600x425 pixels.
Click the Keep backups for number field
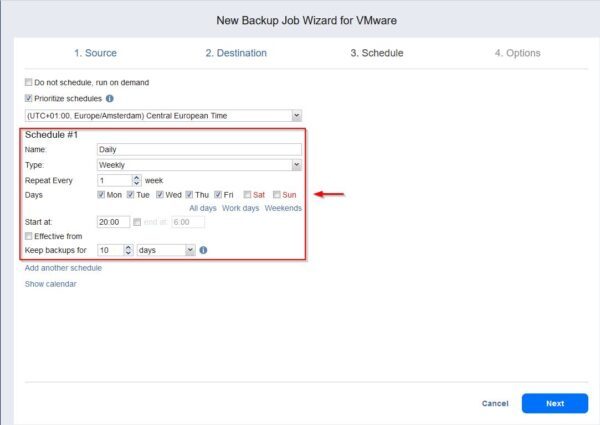coord(111,250)
